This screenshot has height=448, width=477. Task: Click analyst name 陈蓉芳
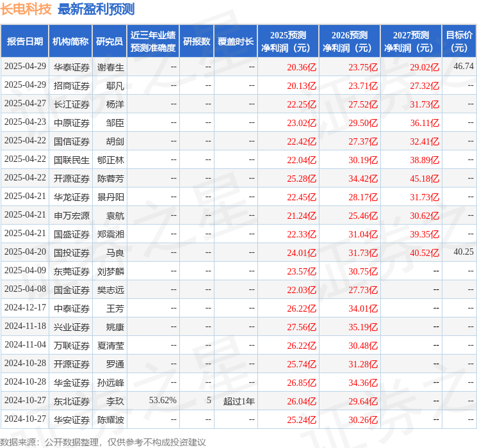(110, 179)
